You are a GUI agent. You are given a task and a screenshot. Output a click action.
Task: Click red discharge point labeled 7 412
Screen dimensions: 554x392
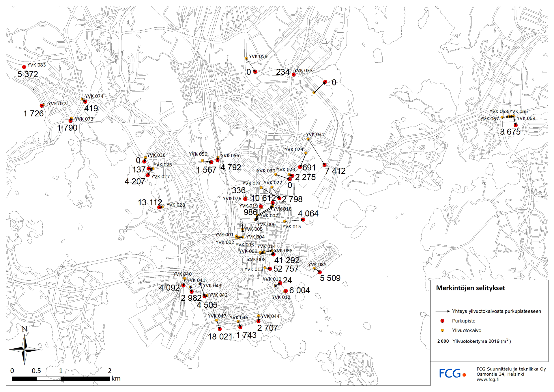pyautogui.click(x=324, y=165)
